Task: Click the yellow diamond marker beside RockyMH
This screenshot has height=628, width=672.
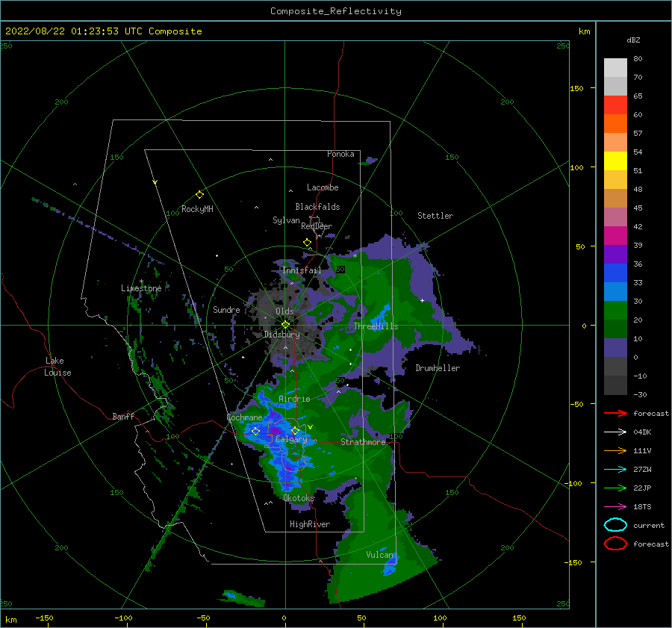Action: [x=199, y=195]
